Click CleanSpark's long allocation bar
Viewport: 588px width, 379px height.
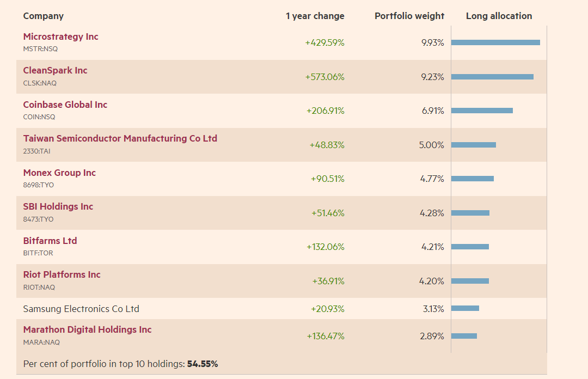click(492, 77)
